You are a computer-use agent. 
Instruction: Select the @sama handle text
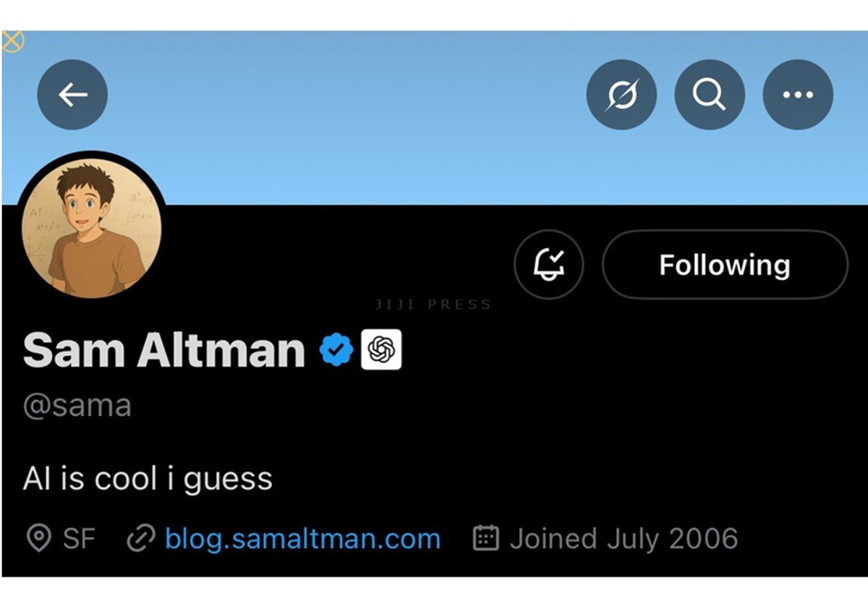[77, 406]
